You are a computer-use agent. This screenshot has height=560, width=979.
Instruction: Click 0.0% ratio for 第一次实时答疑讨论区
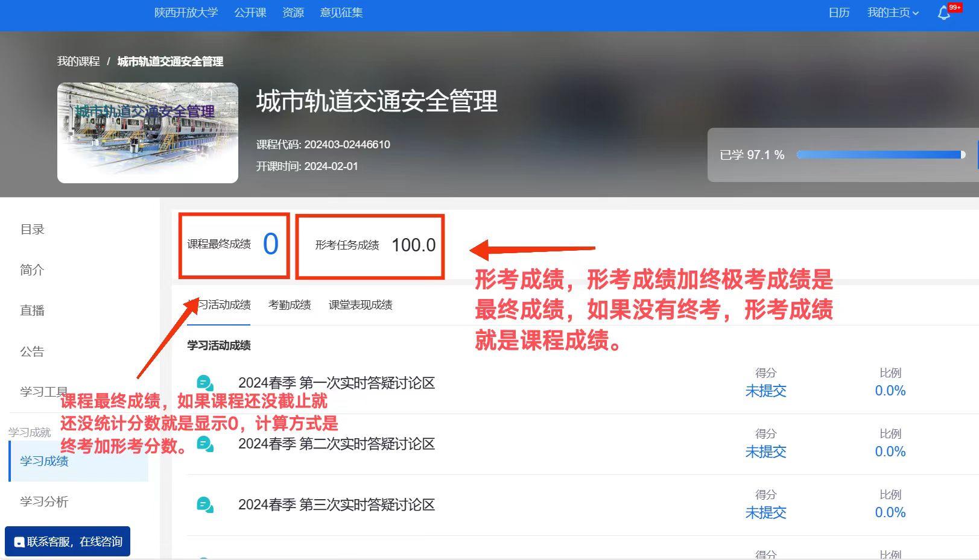coord(890,391)
